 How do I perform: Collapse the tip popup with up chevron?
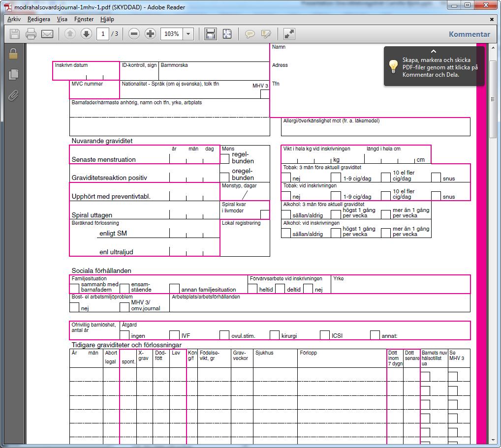coord(434,51)
